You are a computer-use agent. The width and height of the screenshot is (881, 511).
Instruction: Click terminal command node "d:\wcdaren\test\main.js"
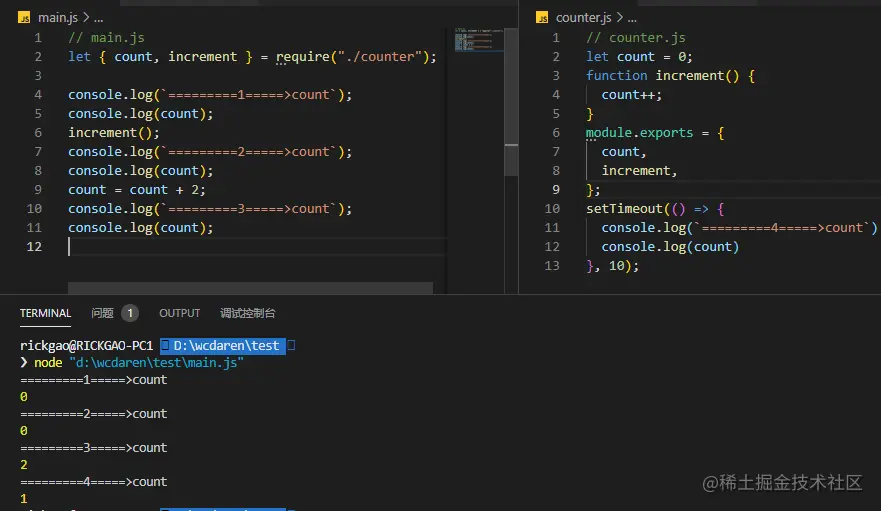(x=139, y=363)
